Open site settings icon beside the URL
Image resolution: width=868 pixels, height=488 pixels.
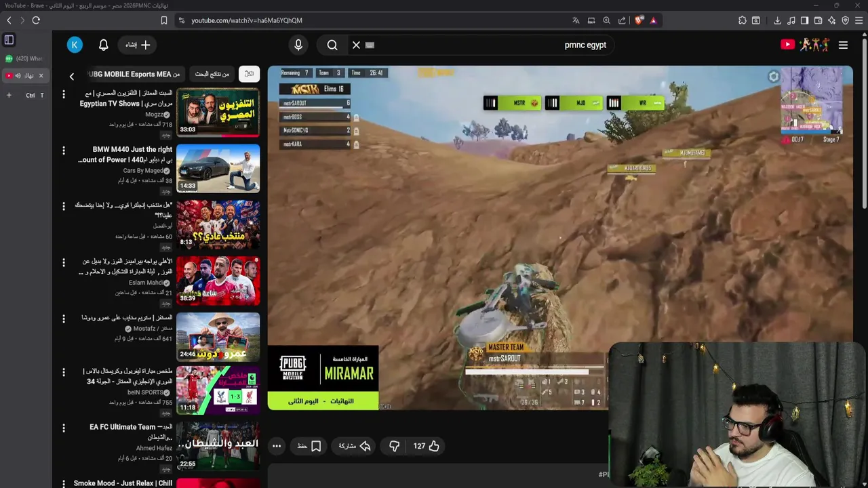[x=181, y=20]
